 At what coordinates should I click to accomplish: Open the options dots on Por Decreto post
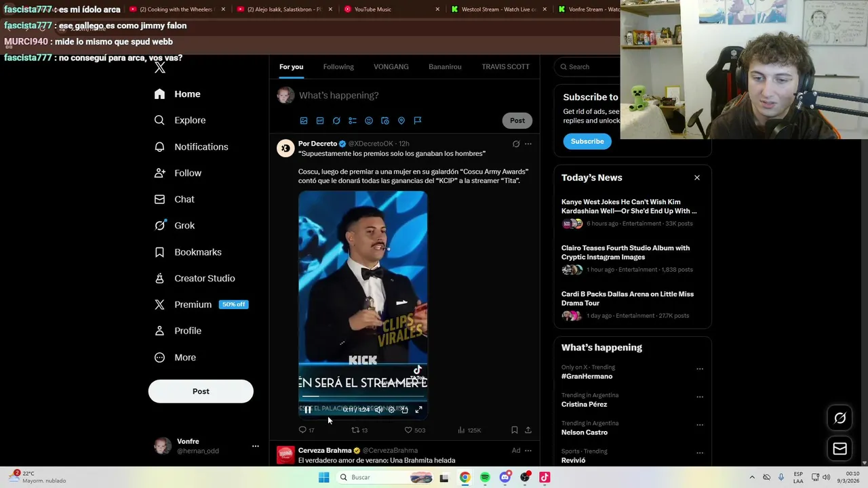528,144
